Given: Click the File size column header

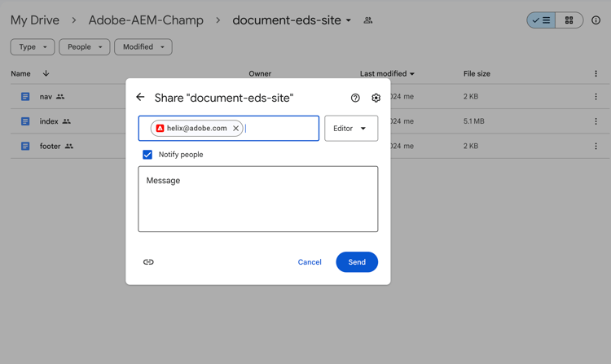Looking at the screenshot, I should pos(477,73).
